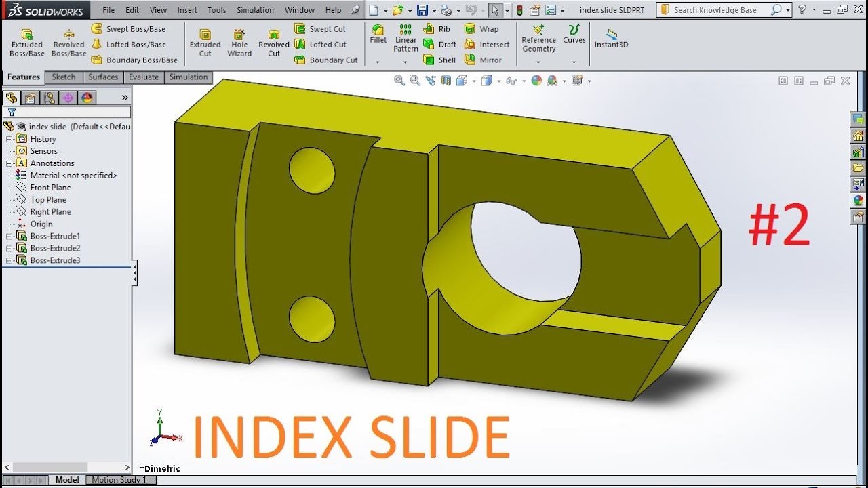Image resolution: width=868 pixels, height=488 pixels.
Task: Select Origin in feature tree
Action: tap(35, 224)
